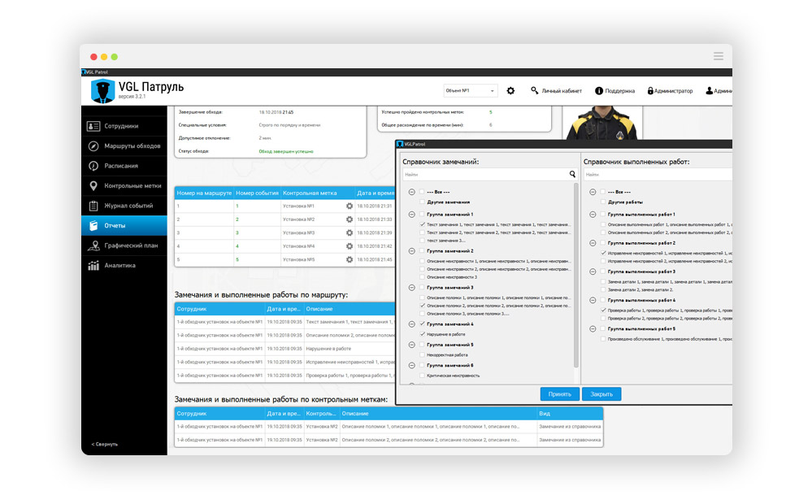This screenshot has height=504, width=812.
Task: Go to Расписания in the sidebar
Action: [x=124, y=166]
